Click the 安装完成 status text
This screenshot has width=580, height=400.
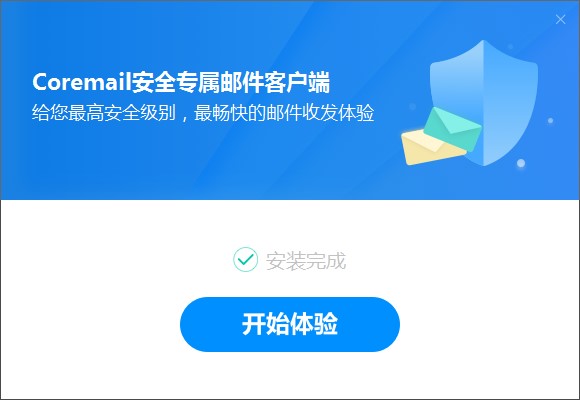point(306,260)
